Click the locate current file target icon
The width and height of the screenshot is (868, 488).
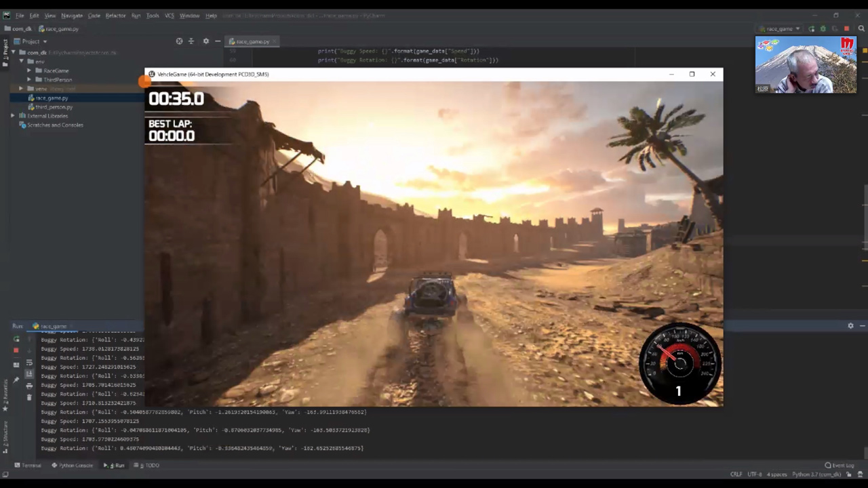point(179,41)
